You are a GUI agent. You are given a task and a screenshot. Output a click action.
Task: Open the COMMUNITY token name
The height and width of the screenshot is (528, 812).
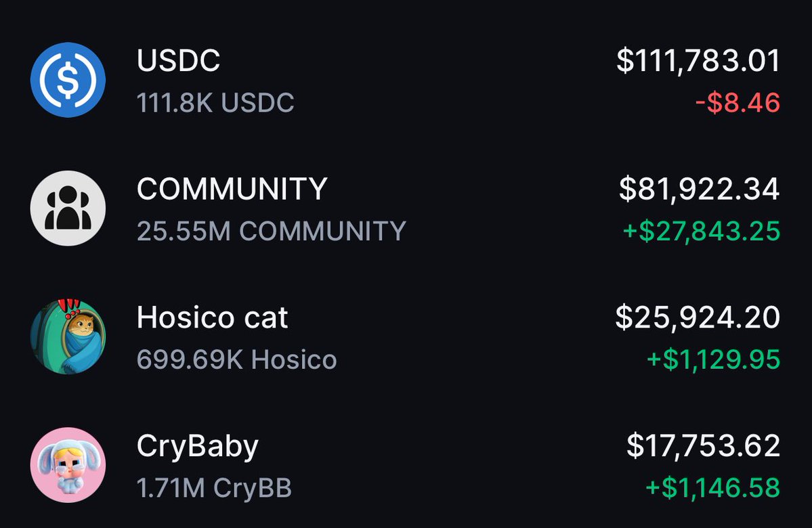point(232,188)
